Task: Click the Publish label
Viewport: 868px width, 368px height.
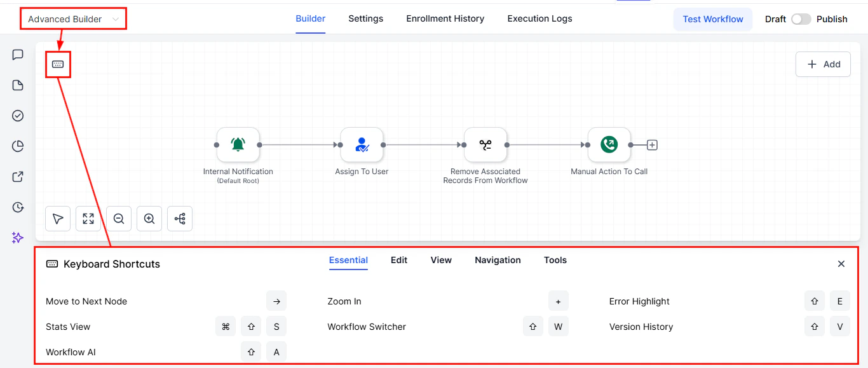Action: [x=832, y=19]
